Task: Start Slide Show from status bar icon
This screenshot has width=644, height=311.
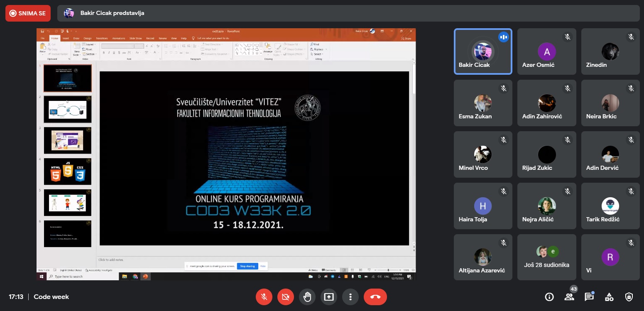Action: (x=369, y=270)
